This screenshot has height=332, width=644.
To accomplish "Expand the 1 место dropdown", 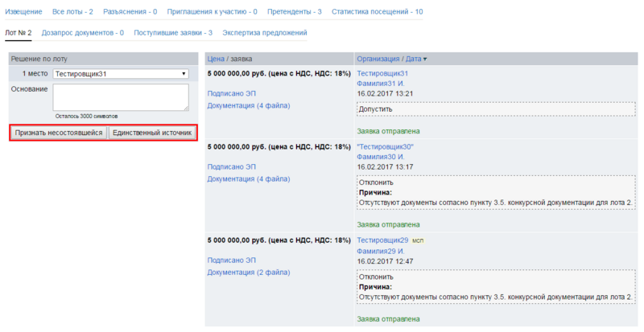I will point(121,74).
